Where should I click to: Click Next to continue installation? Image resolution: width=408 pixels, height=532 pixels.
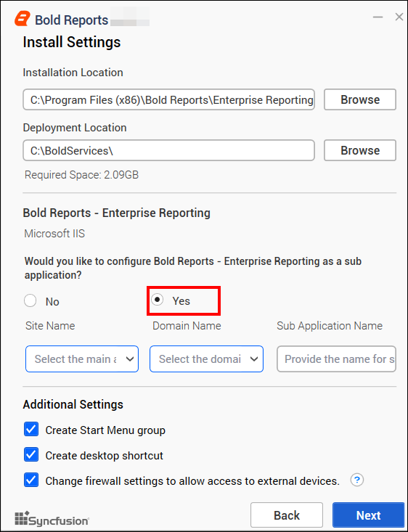[x=368, y=515]
